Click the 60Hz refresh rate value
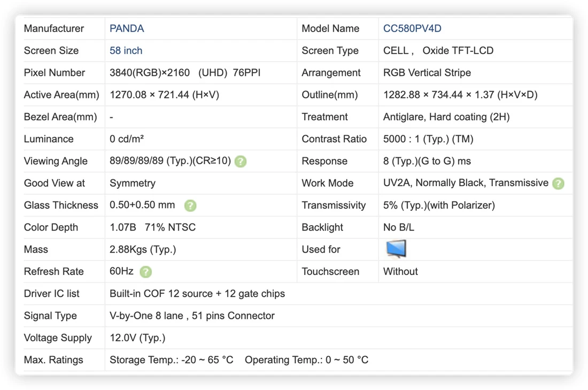Screen dimensions: 588x390 121,271
